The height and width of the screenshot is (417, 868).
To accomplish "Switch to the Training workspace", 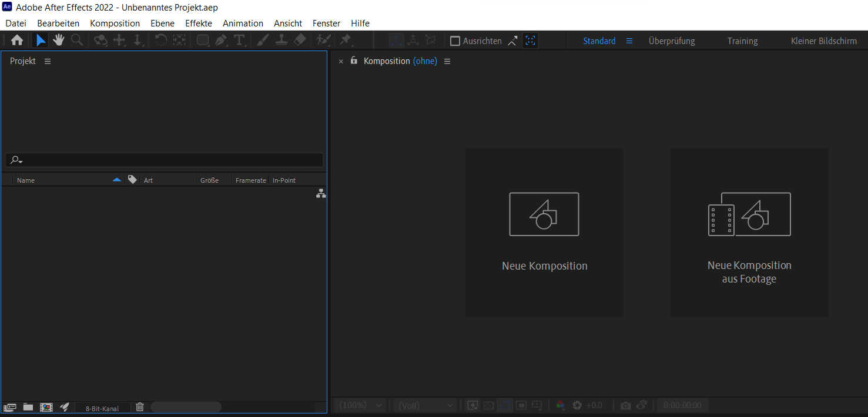I will [742, 41].
